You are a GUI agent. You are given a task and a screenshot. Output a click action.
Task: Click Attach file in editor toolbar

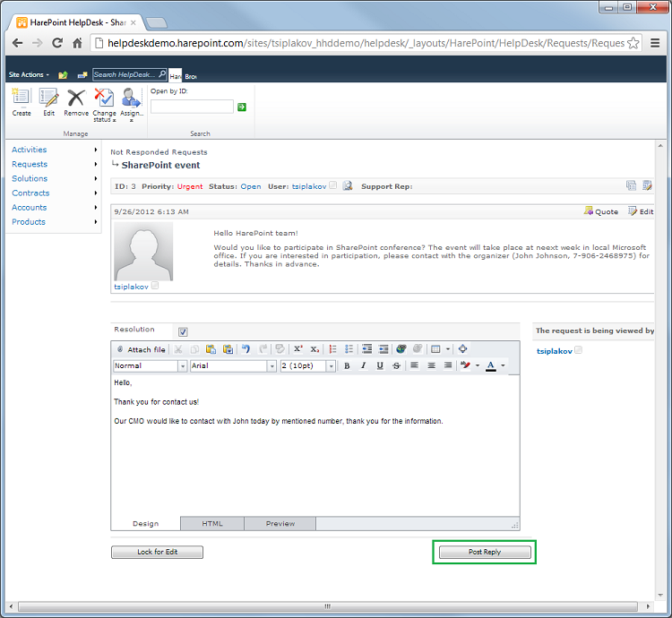click(141, 349)
